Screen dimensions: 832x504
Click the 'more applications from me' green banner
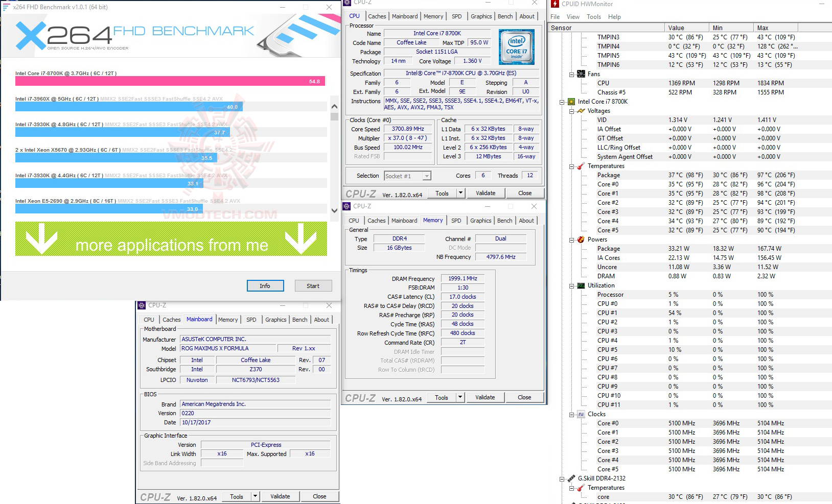tap(171, 239)
